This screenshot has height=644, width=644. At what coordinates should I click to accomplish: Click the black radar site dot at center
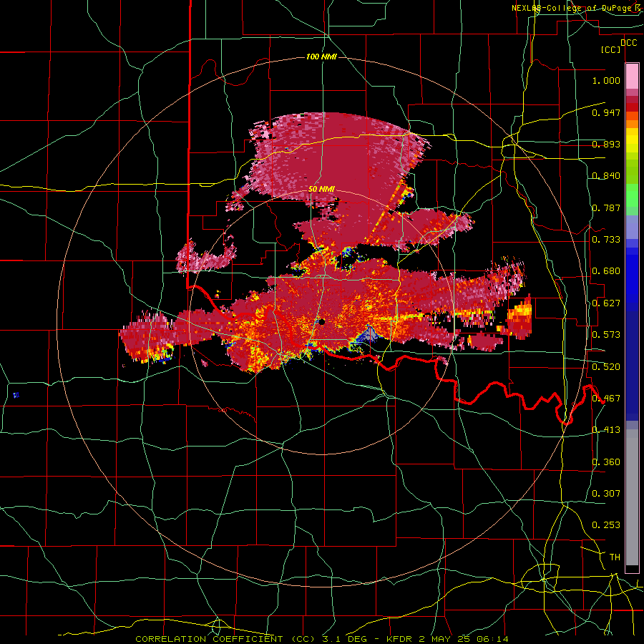tap(321, 322)
